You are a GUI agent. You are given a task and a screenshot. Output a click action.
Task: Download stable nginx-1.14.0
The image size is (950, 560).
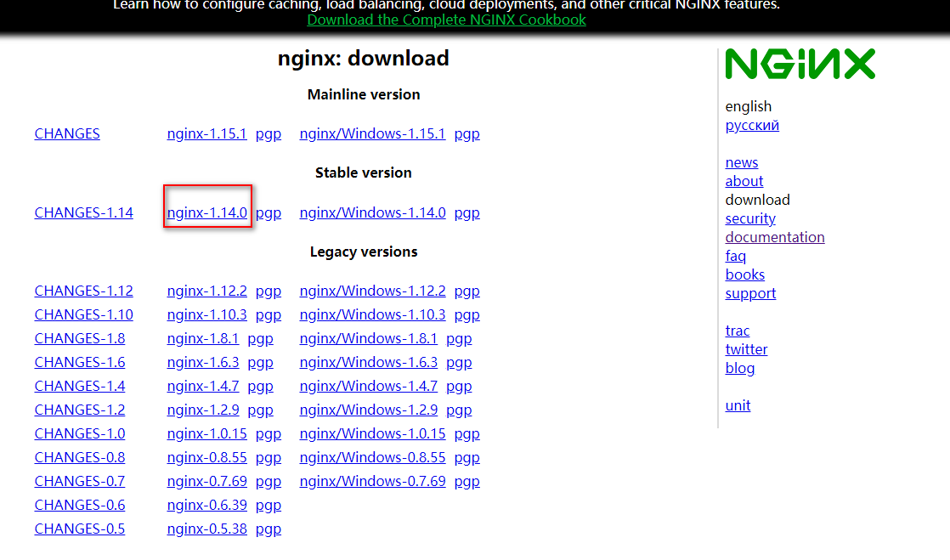tap(207, 212)
